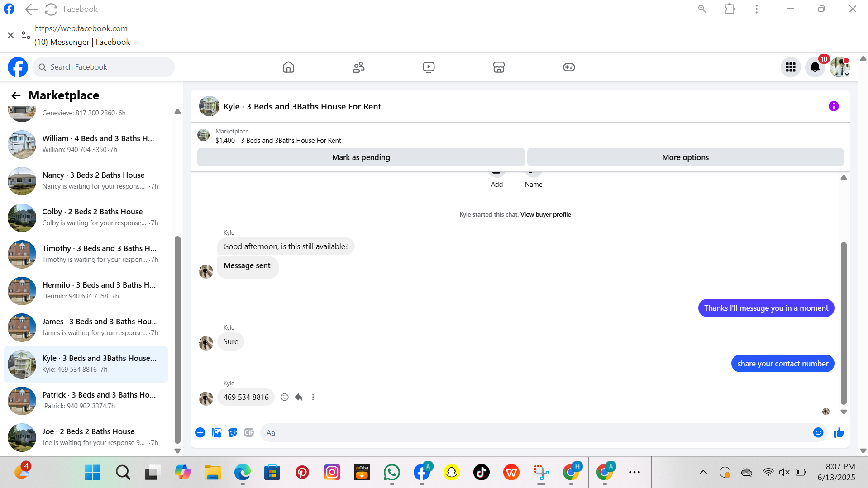Open more actions plus icon in composer
This screenshot has height=488, width=868.
coord(200,433)
